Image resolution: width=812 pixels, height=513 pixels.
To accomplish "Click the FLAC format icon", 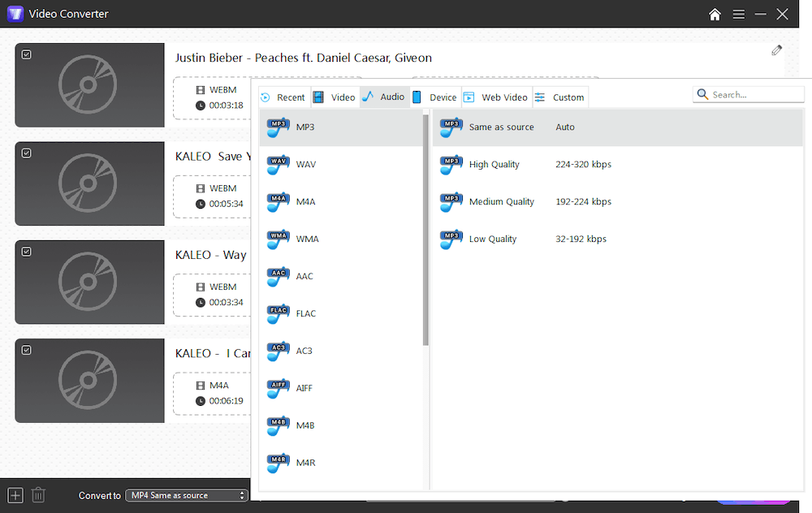I will pyautogui.click(x=278, y=313).
